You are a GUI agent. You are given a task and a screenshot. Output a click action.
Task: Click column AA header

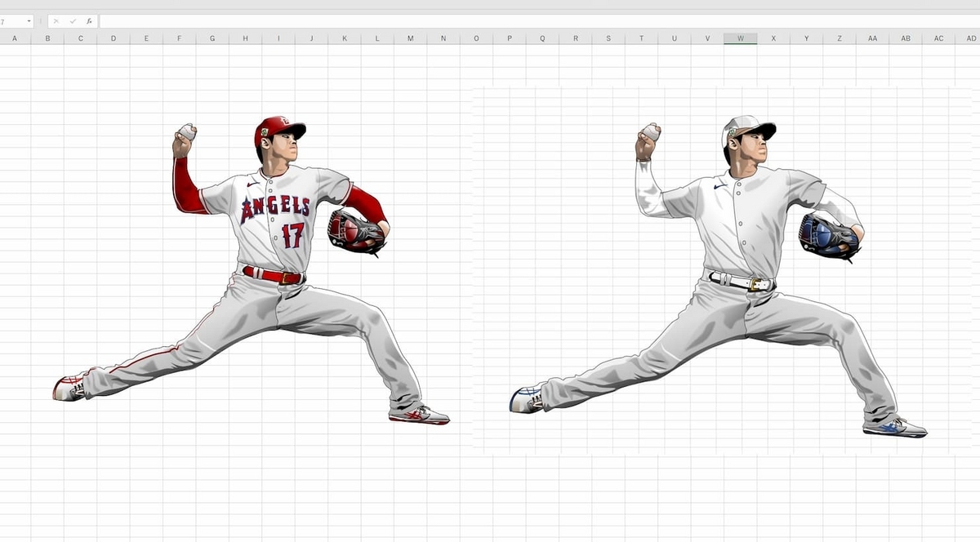click(x=872, y=38)
